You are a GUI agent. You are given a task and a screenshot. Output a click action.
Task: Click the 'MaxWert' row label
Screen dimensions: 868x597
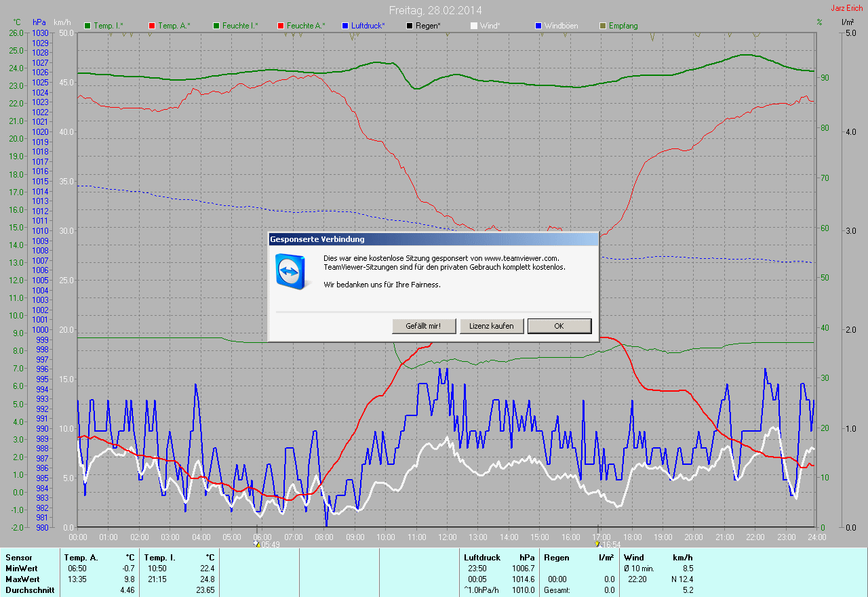click(x=22, y=579)
